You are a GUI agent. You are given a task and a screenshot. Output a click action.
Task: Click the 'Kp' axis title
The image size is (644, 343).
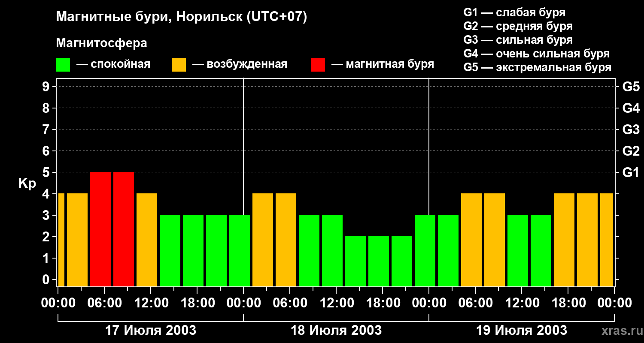(x=27, y=184)
